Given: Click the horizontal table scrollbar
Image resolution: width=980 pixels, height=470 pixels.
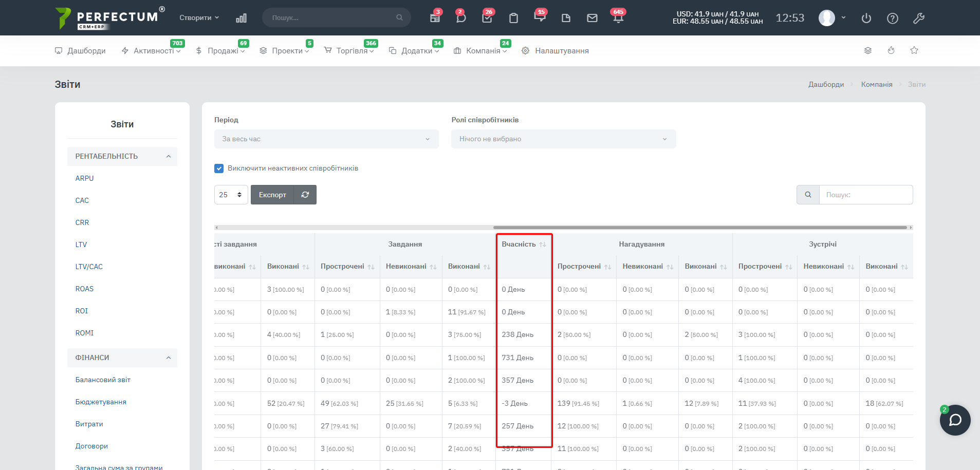Looking at the screenshot, I should [x=700, y=227].
